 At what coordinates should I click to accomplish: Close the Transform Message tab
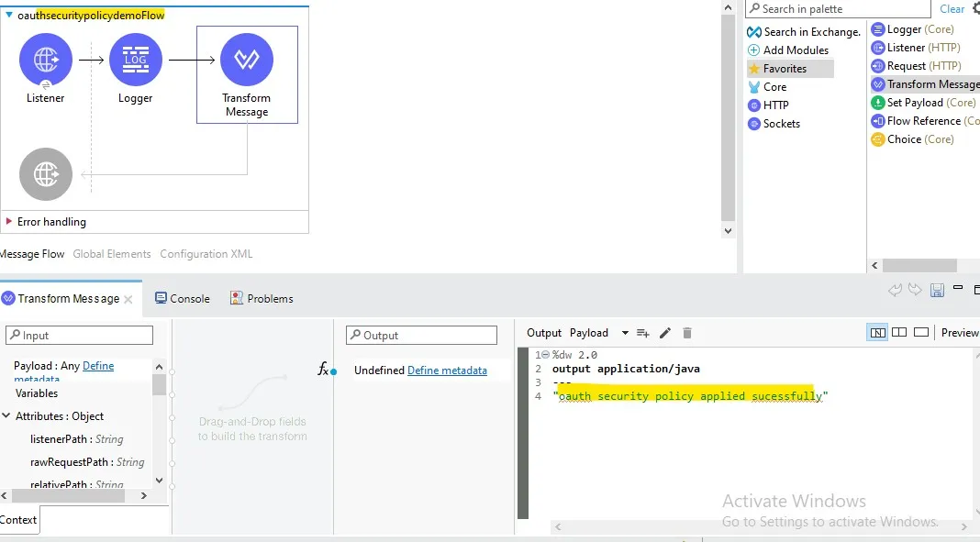click(x=128, y=300)
